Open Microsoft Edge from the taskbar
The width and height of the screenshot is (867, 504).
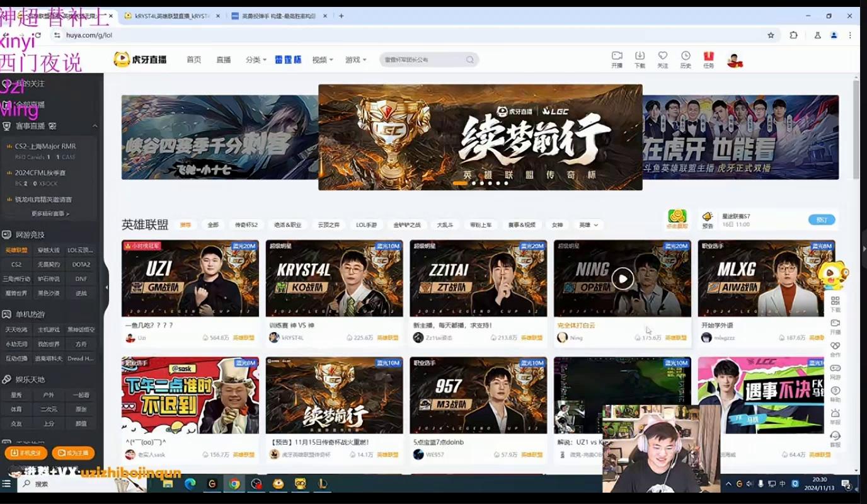[x=190, y=484]
